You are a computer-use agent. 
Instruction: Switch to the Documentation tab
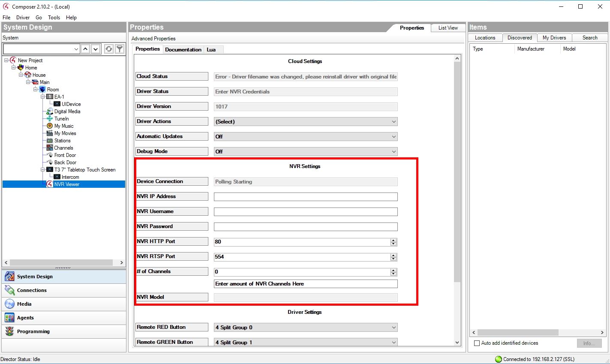point(183,50)
